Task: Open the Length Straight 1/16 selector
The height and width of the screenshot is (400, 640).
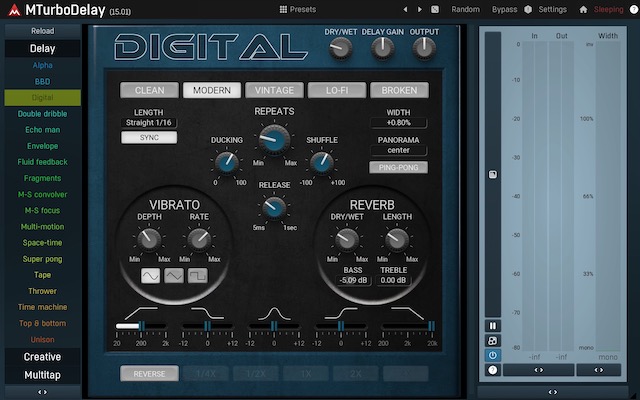Action: 148,121
